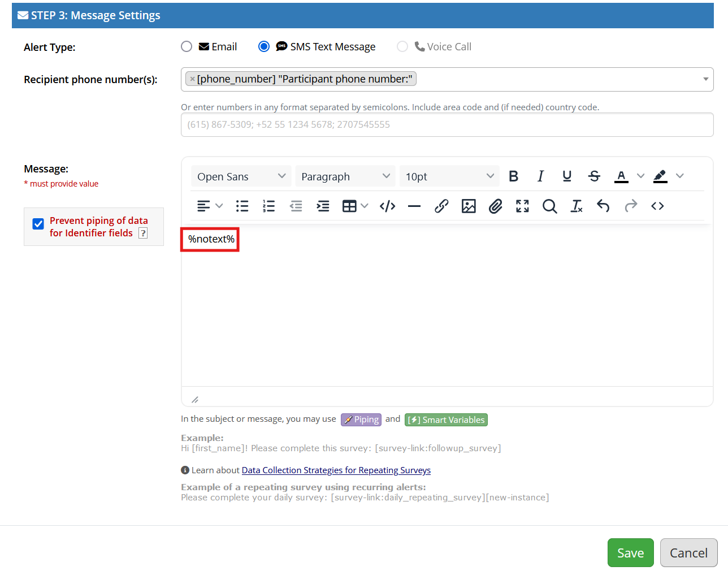Uncheck Prevent piping of data checkbox
The height and width of the screenshot is (575, 728).
[38, 224]
